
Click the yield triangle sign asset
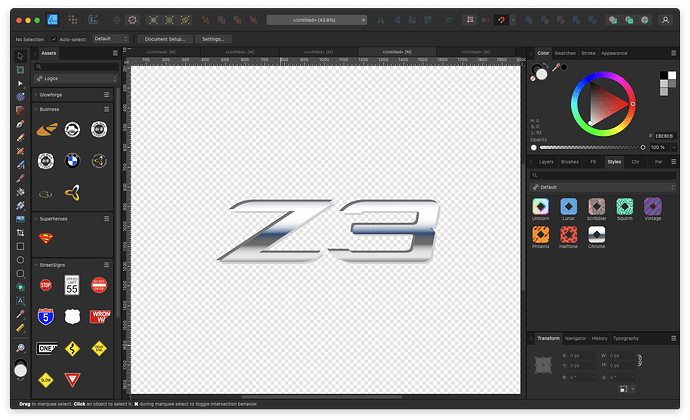[x=72, y=379]
